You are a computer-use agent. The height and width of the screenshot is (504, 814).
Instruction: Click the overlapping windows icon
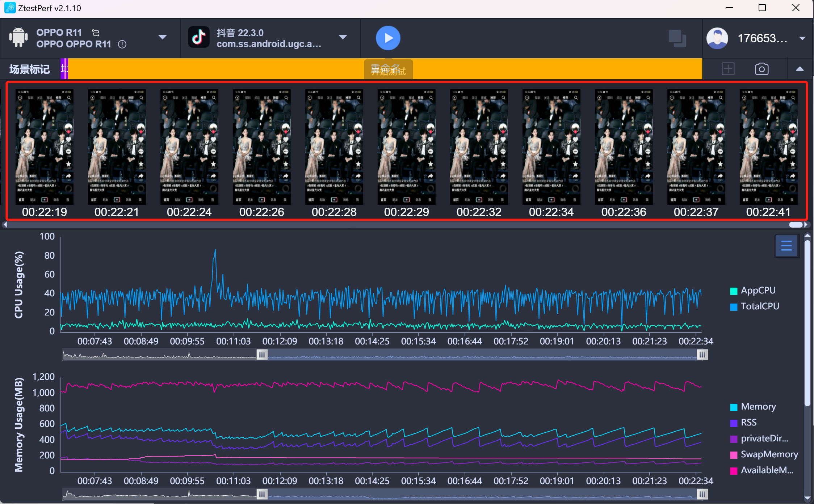click(x=677, y=38)
